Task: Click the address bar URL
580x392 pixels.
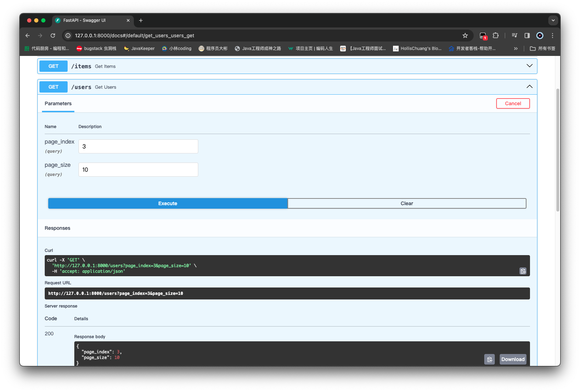Action: click(x=135, y=36)
